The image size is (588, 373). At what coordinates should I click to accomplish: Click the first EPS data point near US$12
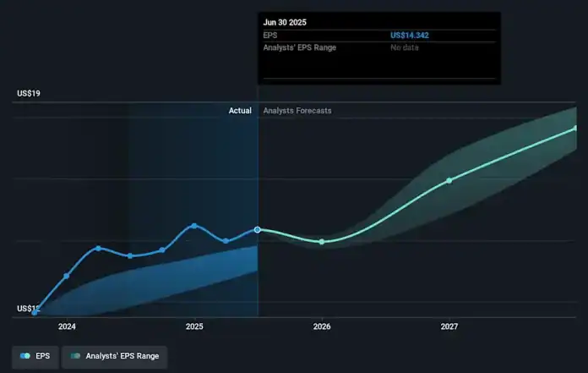coord(35,312)
